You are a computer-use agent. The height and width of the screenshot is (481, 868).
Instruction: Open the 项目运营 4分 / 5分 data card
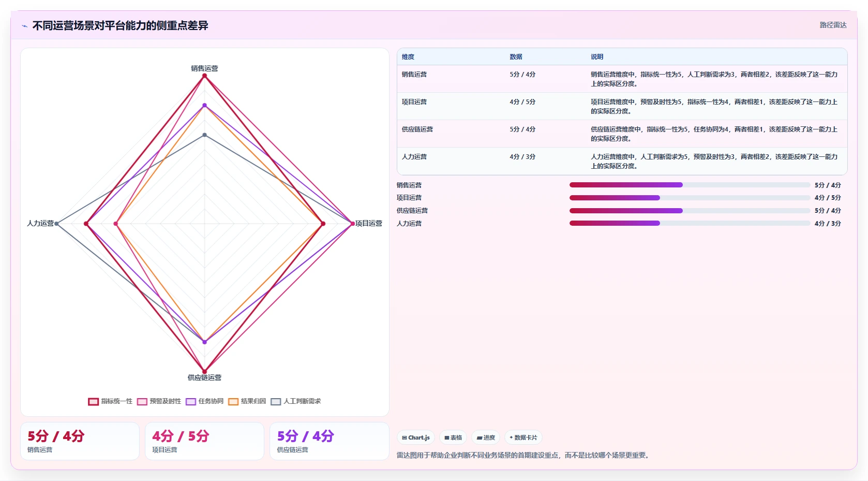tap(204, 441)
